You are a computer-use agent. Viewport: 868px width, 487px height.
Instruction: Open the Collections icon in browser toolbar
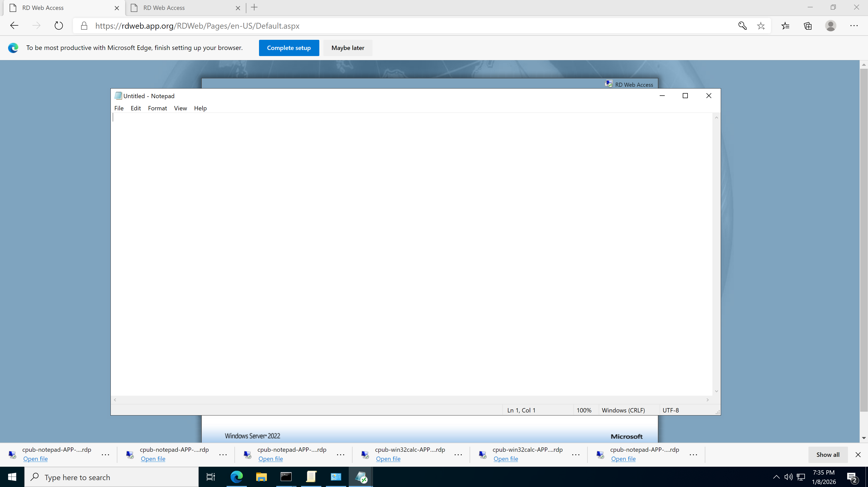point(808,26)
